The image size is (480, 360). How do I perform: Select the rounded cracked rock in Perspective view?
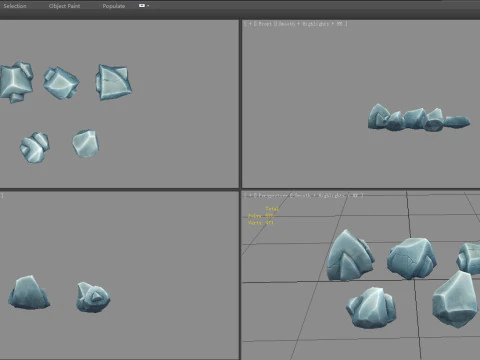(x=412, y=258)
